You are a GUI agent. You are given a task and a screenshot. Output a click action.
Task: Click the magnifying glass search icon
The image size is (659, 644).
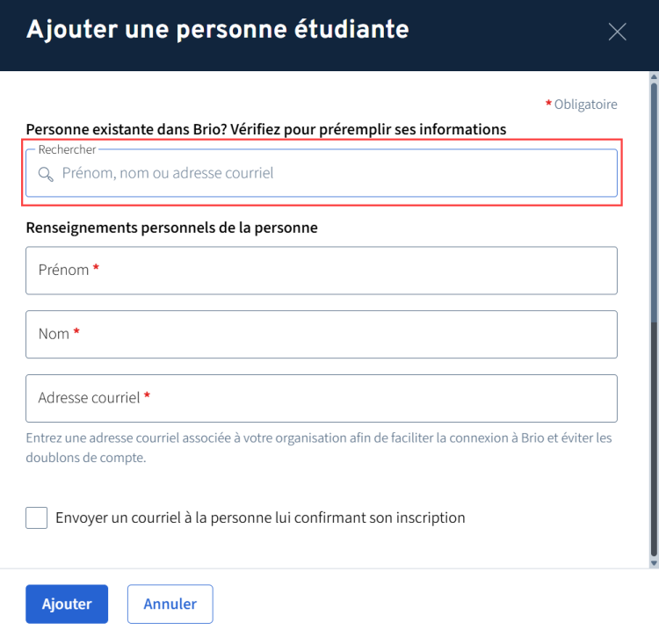[46, 174]
